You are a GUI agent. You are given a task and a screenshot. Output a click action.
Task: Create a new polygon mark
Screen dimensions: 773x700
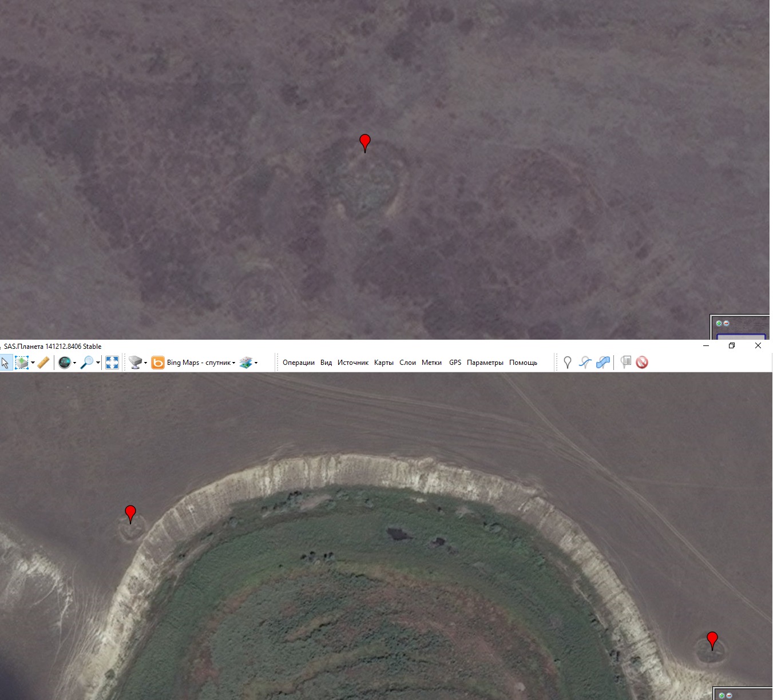pyautogui.click(x=602, y=363)
